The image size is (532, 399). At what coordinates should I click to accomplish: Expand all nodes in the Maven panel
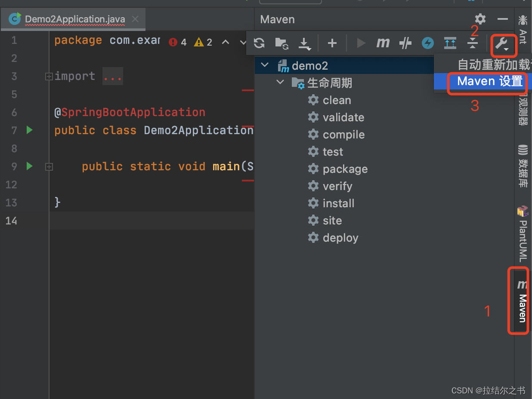click(x=450, y=43)
